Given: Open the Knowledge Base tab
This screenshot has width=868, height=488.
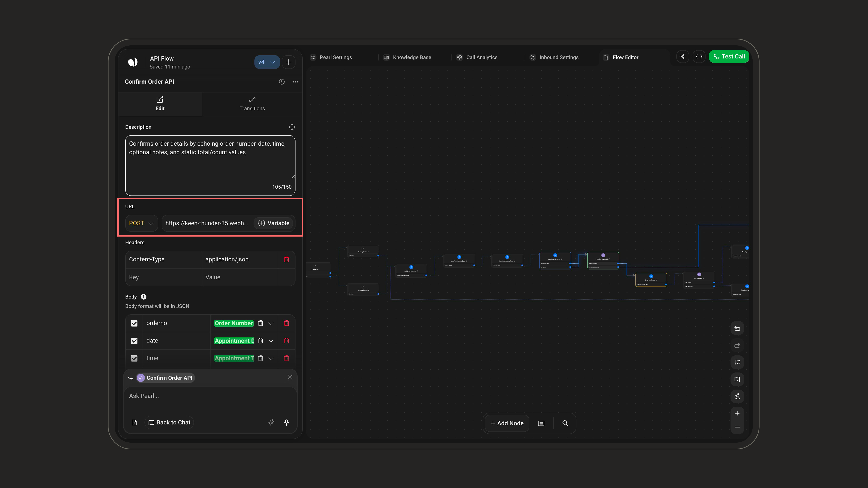Looking at the screenshot, I should tap(408, 57).
